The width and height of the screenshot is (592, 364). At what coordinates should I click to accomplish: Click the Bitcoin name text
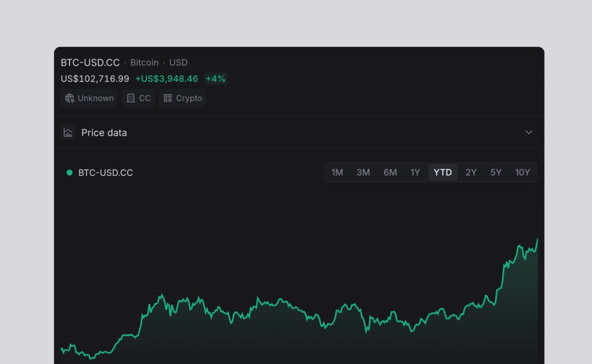tap(144, 62)
